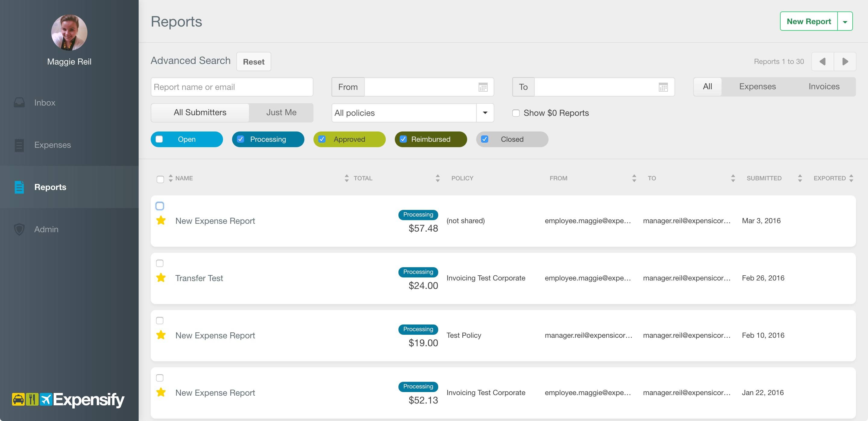This screenshot has height=421, width=868.
Task: Toggle the Show $0 Reports checkbox
Action: 516,113
